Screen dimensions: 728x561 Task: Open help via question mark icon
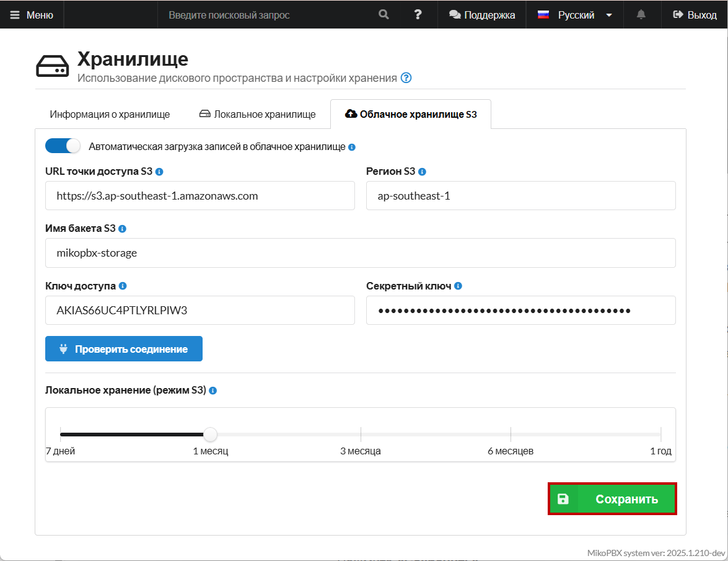[418, 15]
